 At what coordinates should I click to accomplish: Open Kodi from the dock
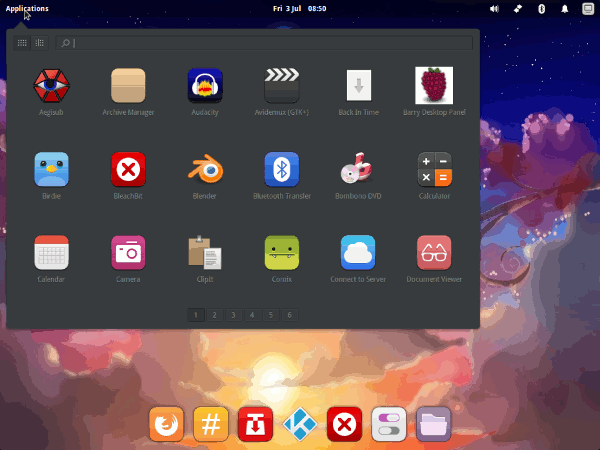[299, 425]
